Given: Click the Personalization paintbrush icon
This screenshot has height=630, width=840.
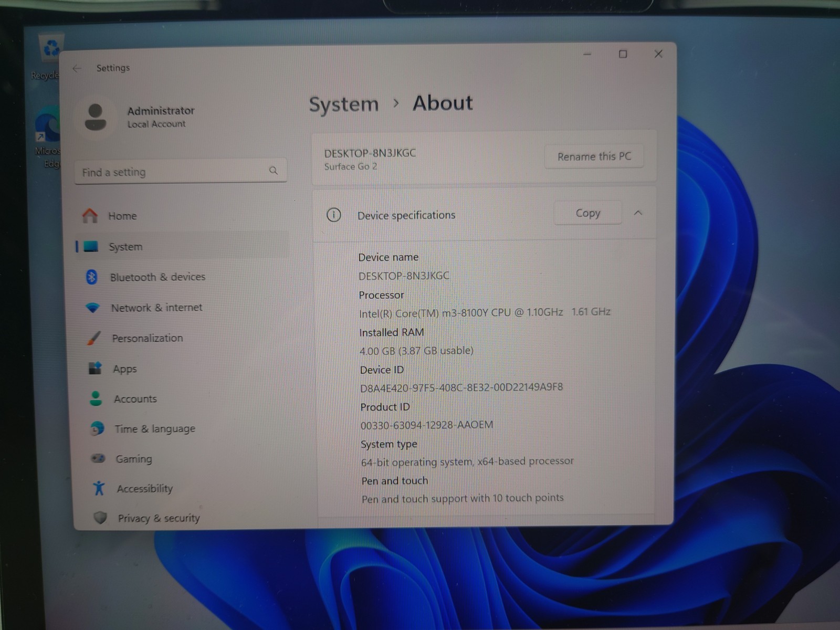Looking at the screenshot, I should click(x=94, y=338).
